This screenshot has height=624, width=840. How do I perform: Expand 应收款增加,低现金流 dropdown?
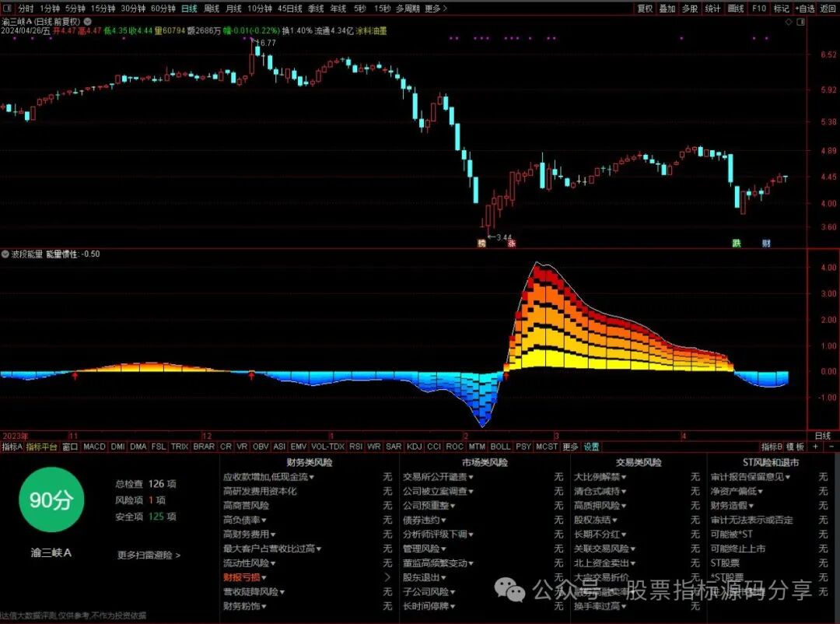268,477
